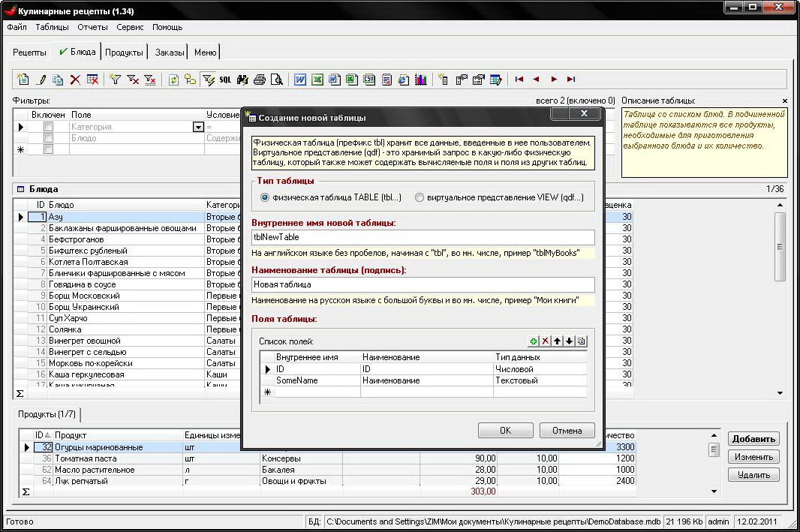800x532 pixels.
Task: Move field down with the down arrow icon
Action: [x=569, y=341]
